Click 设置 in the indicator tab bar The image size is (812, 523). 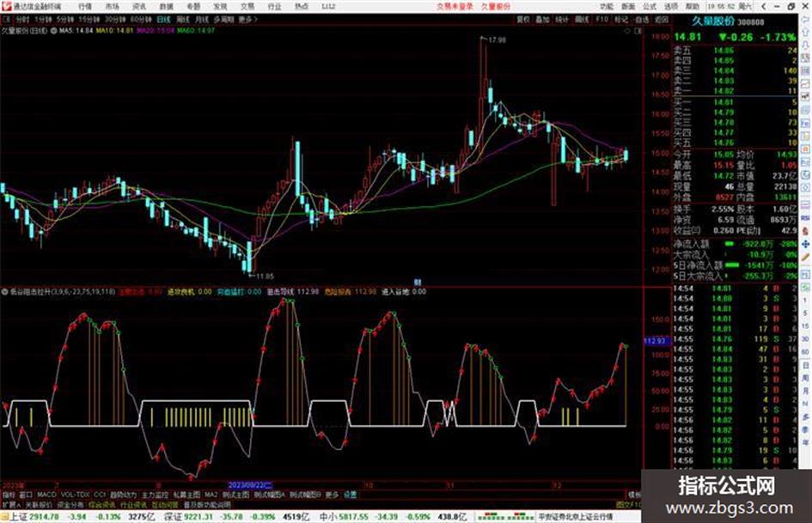click(351, 495)
